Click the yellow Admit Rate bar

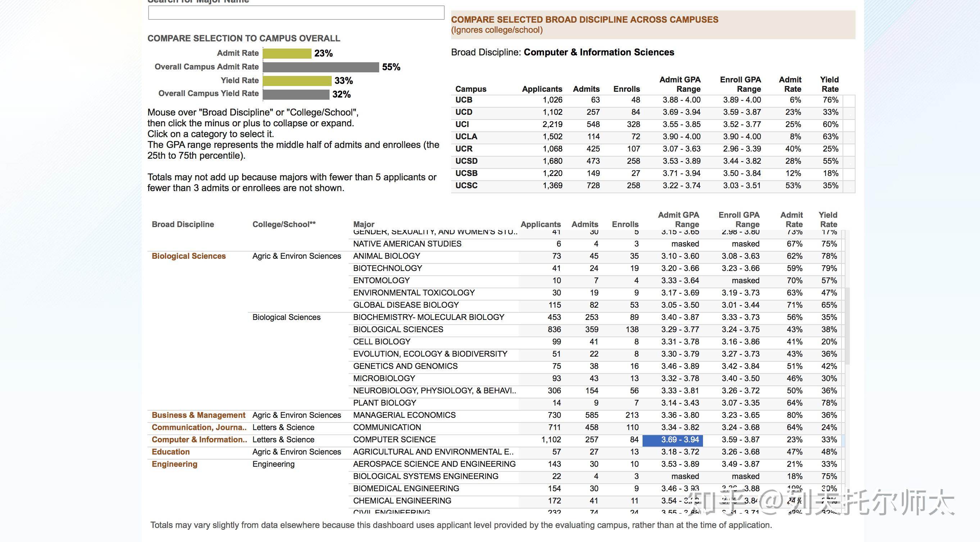click(287, 54)
